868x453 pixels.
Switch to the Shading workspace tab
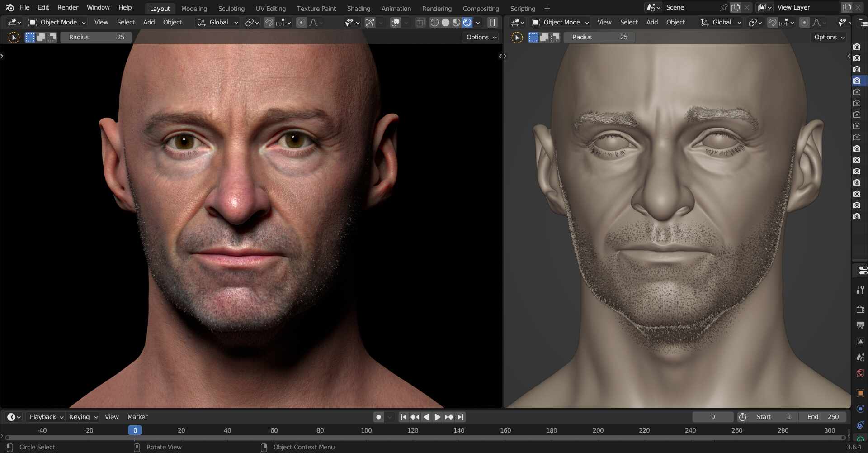(359, 9)
